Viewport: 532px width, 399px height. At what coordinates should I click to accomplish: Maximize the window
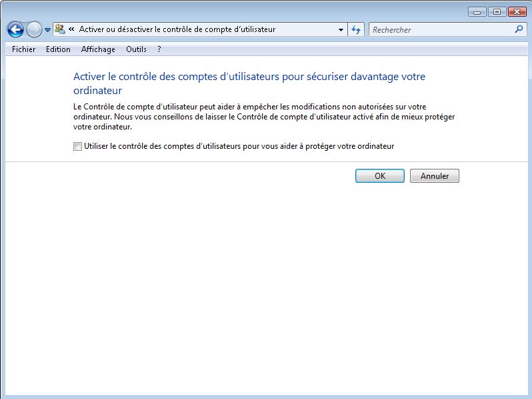click(497, 12)
